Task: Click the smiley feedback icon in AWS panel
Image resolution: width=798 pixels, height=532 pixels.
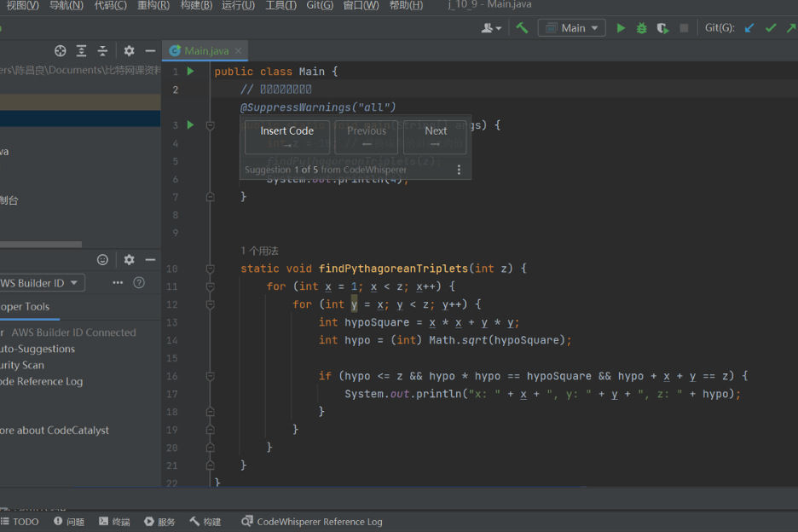Action: (103, 260)
